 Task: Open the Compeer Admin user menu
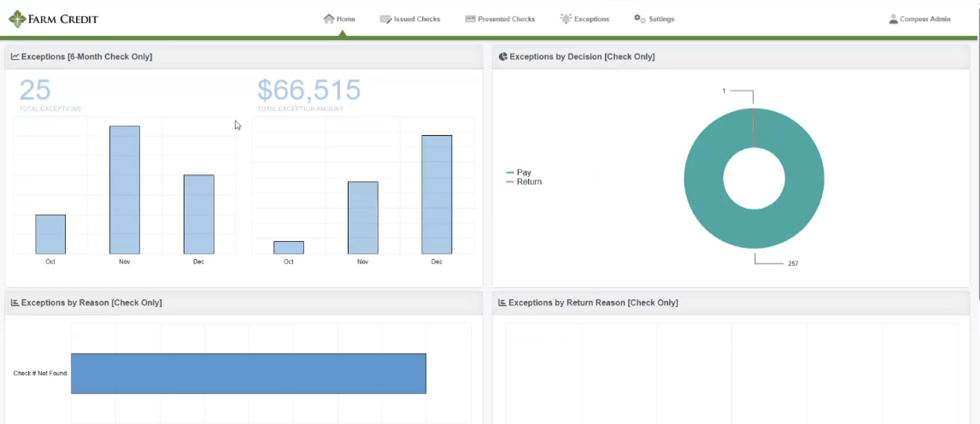pos(925,19)
